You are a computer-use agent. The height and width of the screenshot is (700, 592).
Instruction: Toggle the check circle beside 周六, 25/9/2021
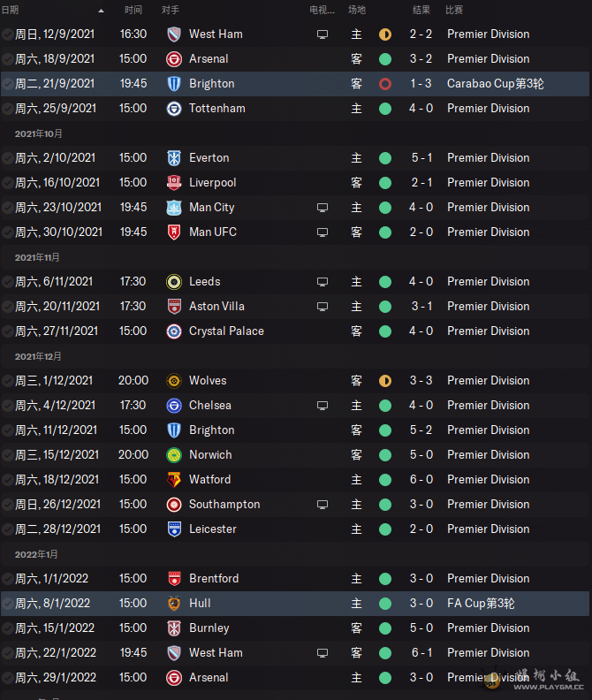(x=8, y=109)
